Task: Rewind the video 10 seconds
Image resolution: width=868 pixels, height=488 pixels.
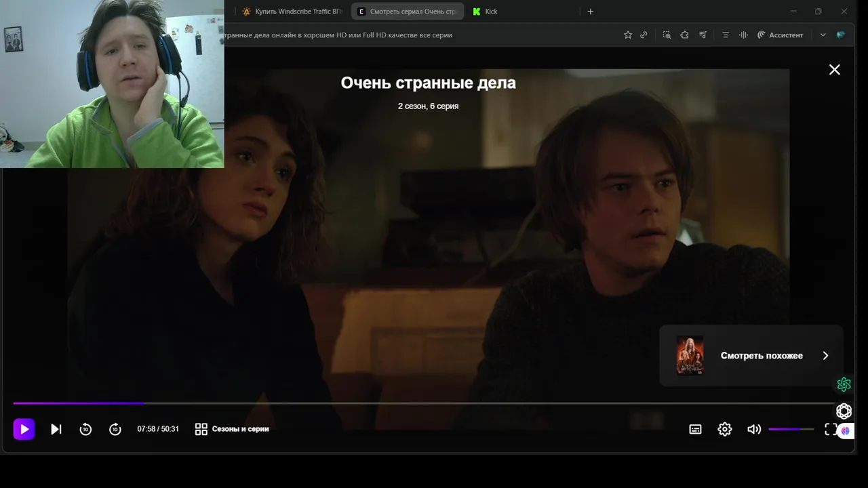Action: [x=85, y=429]
